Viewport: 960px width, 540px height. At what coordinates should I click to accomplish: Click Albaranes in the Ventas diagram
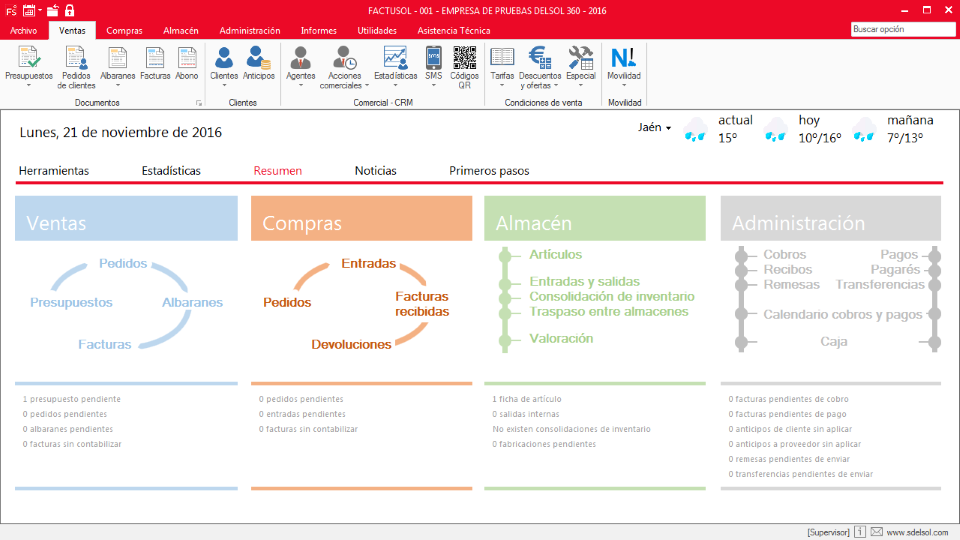pyautogui.click(x=192, y=302)
